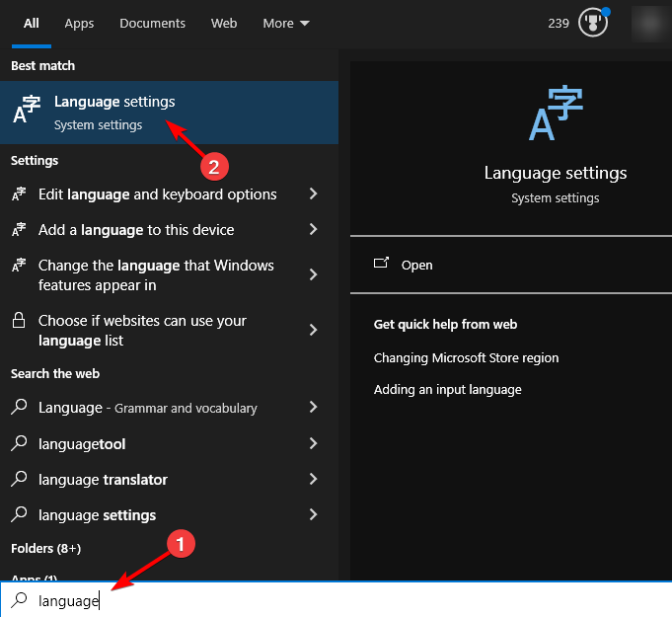Click search icon beside Language Grammar and vocabulary
Screen dimensions: 672x617
(x=19, y=407)
